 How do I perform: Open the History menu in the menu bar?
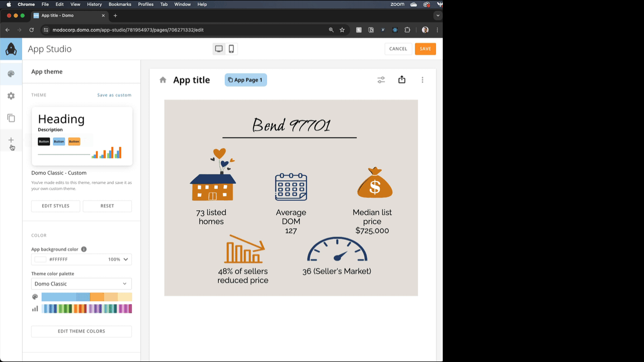pyautogui.click(x=94, y=4)
